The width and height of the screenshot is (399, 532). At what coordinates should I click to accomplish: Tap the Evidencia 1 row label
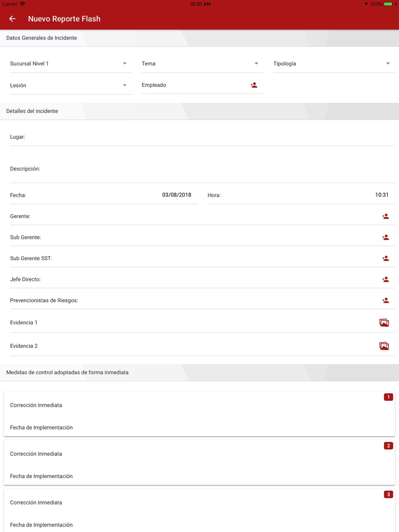click(24, 323)
